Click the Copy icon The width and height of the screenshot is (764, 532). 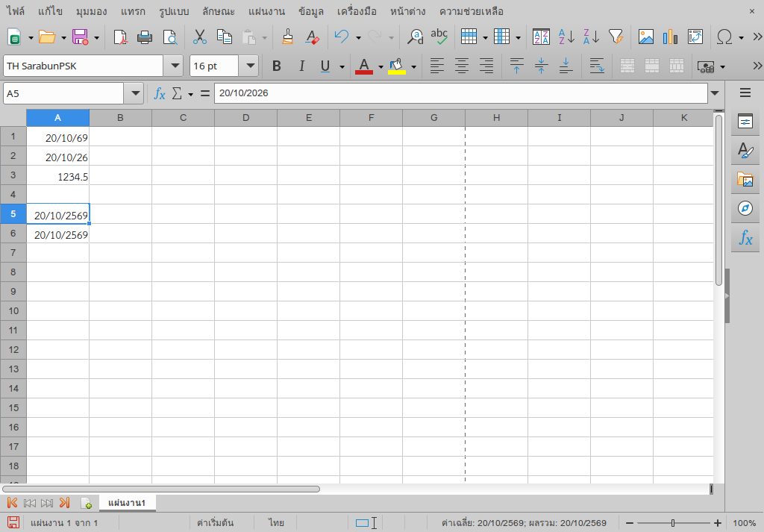tap(224, 37)
